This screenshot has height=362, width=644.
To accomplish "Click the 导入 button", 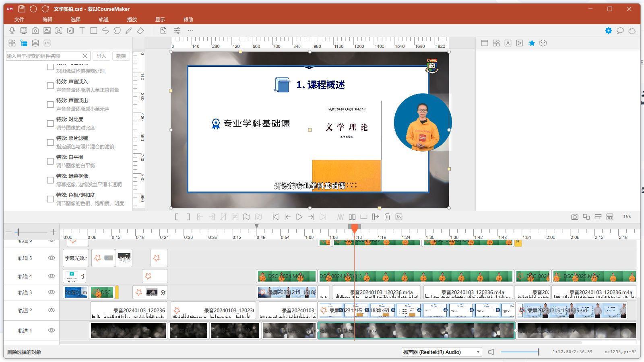I will 101,56.
